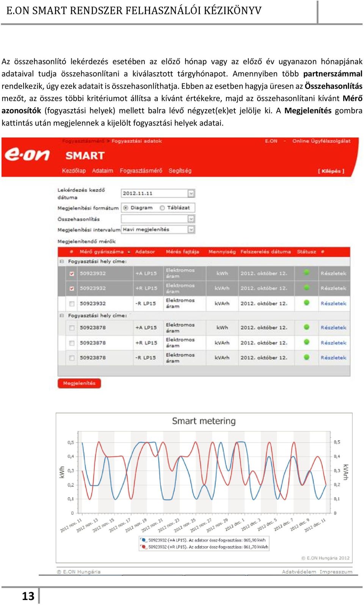Toggle the checkbox for 50923932 +R LP15
Image resolution: width=364 pixels, height=605 pixels.
[x=72, y=288]
